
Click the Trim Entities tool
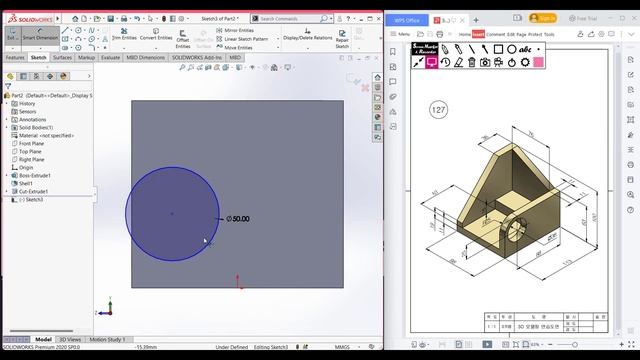pyautogui.click(x=124, y=34)
